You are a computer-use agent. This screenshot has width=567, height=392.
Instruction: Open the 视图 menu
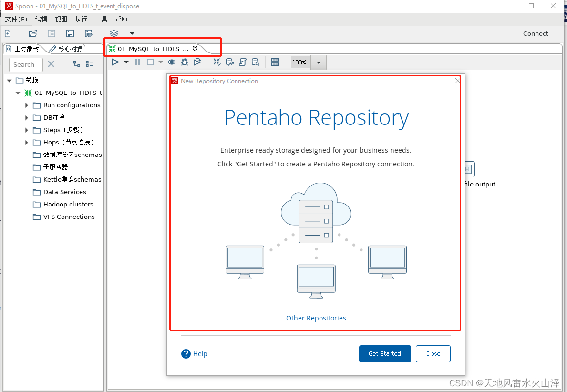pyautogui.click(x=61, y=19)
